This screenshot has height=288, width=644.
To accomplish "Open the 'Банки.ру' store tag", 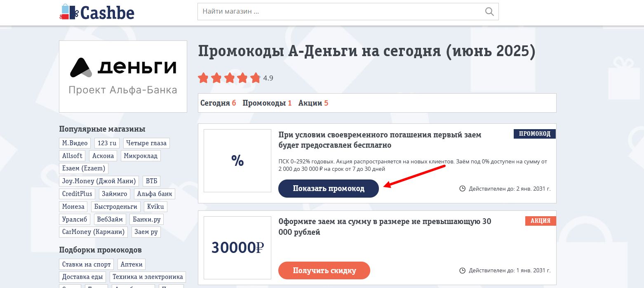I will click(147, 220).
